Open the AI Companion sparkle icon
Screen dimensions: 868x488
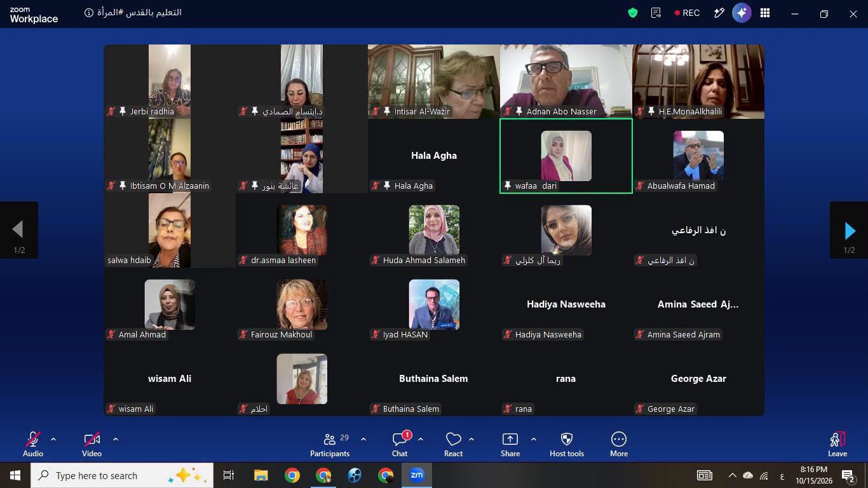click(742, 13)
